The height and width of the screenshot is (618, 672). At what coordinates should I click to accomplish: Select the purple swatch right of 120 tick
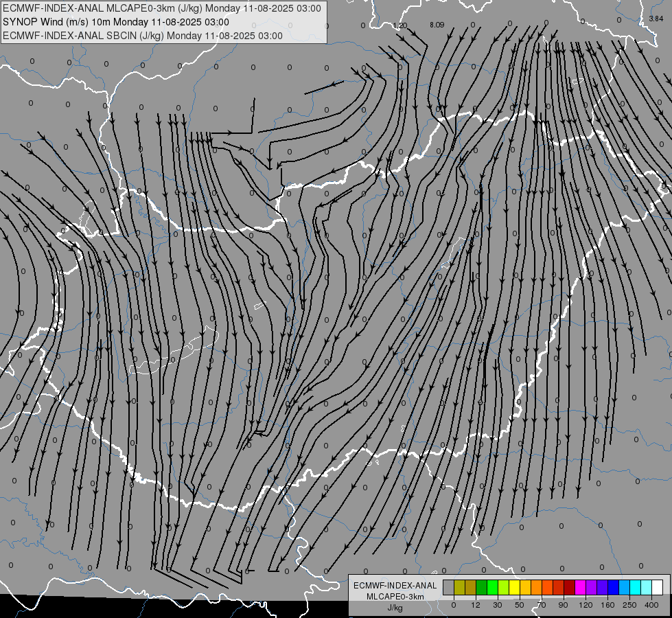(592, 587)
